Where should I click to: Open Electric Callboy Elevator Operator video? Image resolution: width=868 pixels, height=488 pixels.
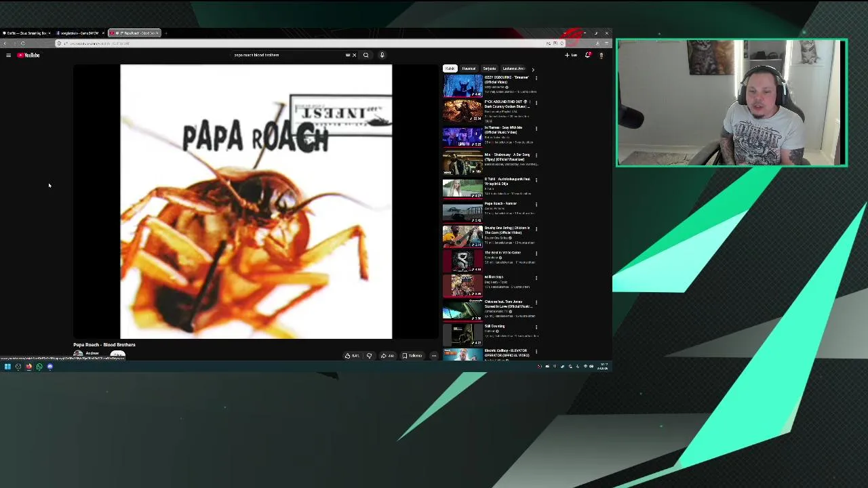(x=462, y=354)
